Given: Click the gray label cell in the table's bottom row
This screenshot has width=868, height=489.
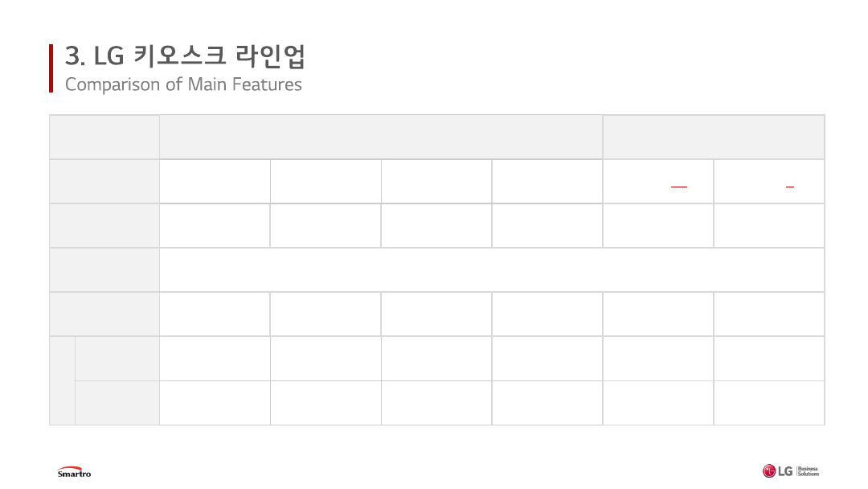Looking at the screenshot, I should pyautogui.click(x=117, y=403).
